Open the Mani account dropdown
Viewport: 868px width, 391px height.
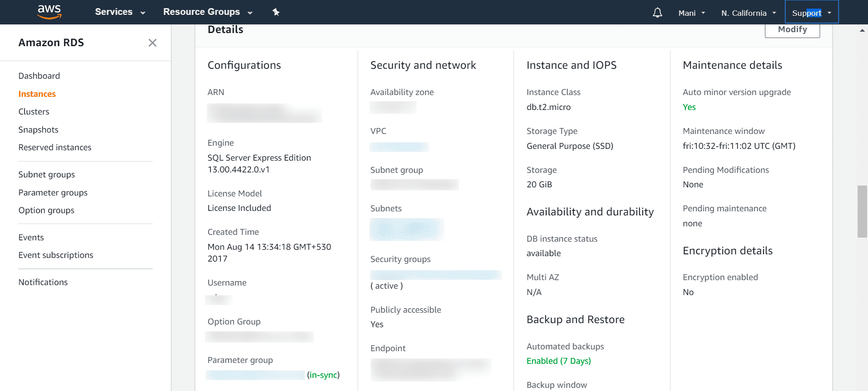pyautogui.click(x=692, y=13)
